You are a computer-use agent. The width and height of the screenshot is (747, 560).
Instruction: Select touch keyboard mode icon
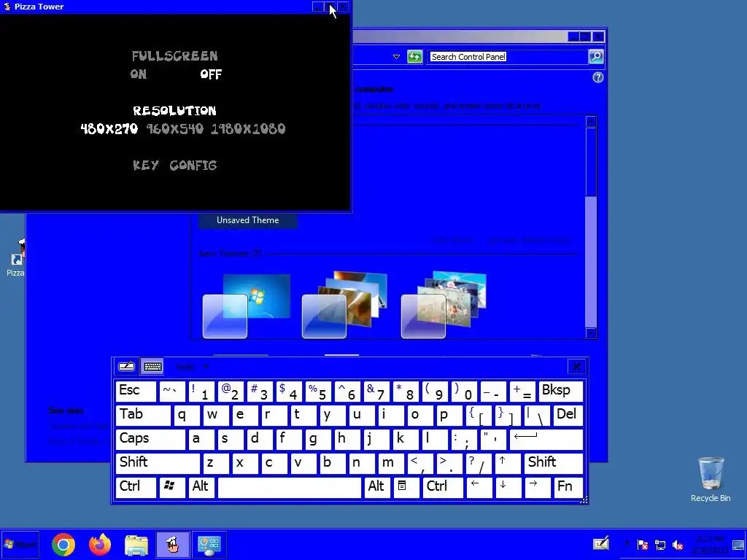click(x=152, y=367)
